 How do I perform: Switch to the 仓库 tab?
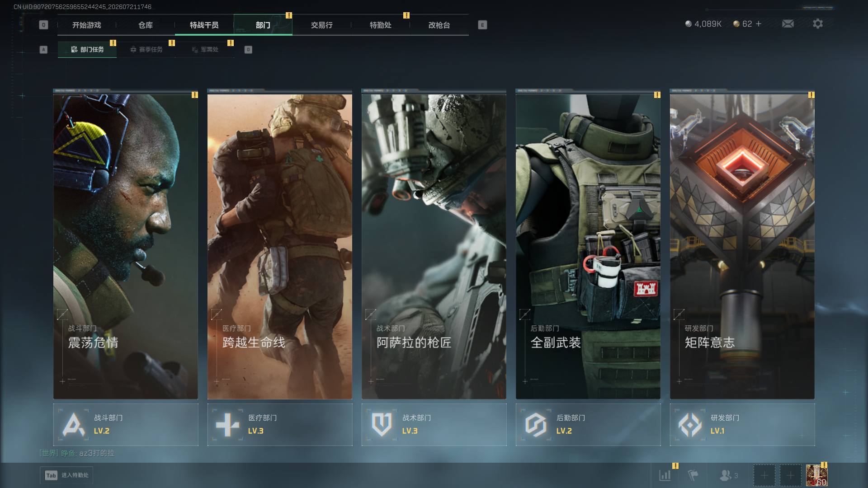click(x=146, y=25)
